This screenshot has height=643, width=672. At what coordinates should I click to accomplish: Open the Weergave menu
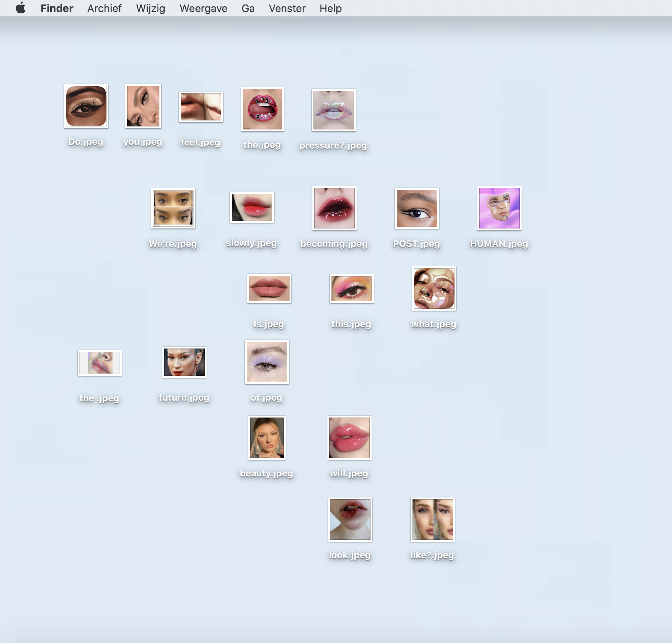click(203, 8)
